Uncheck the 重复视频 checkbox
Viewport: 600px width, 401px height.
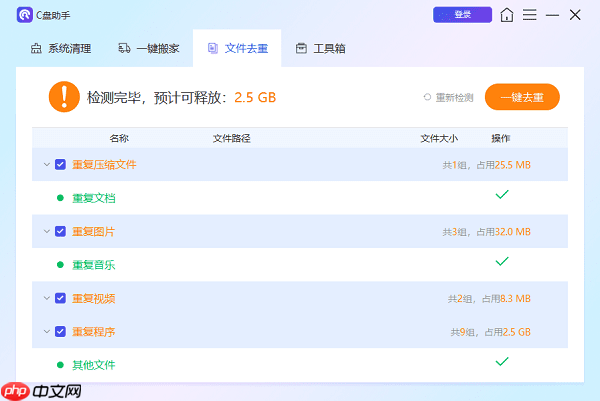coord(60,298)
